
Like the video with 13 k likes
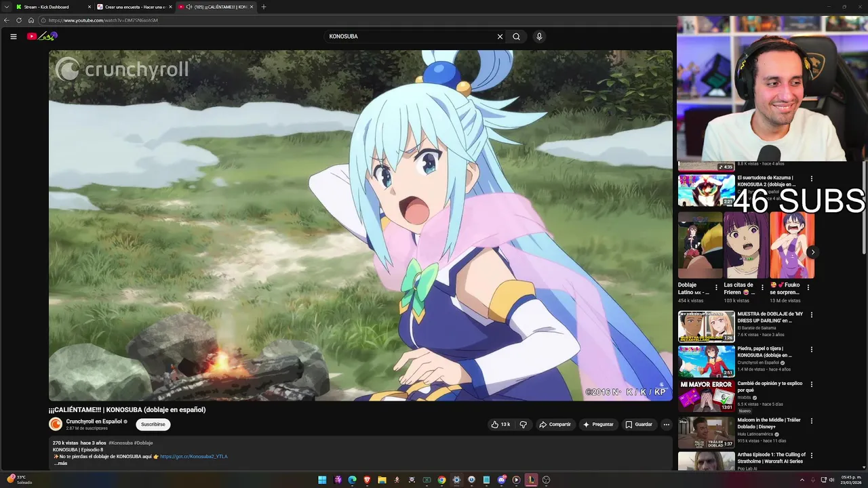500,424
